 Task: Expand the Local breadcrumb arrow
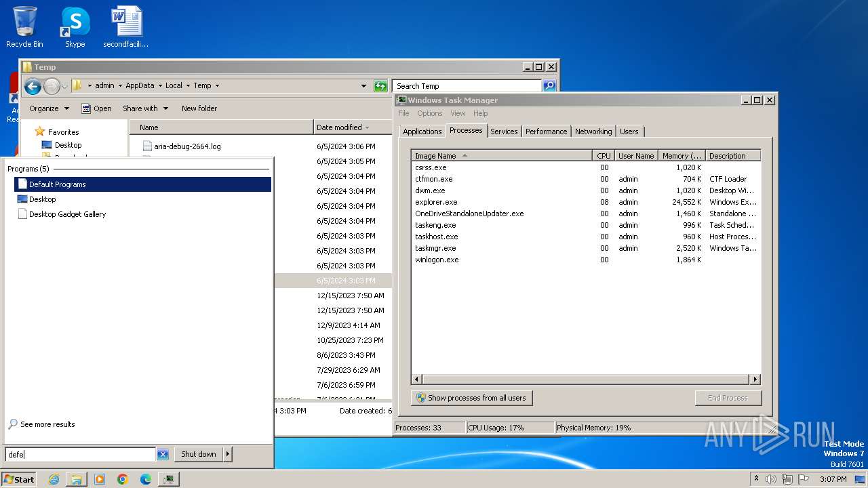point(188,86)
